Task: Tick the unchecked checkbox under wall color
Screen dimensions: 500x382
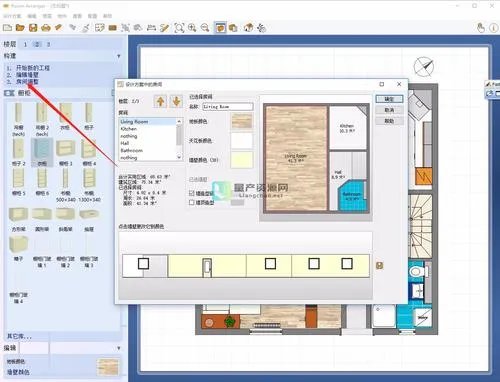Action: pyautogui.click(x=192, y=202)
